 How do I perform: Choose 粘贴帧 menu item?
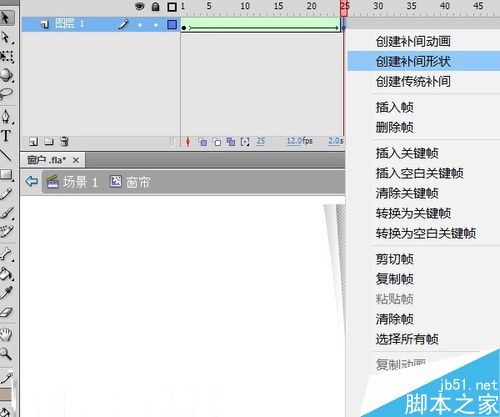395,299
